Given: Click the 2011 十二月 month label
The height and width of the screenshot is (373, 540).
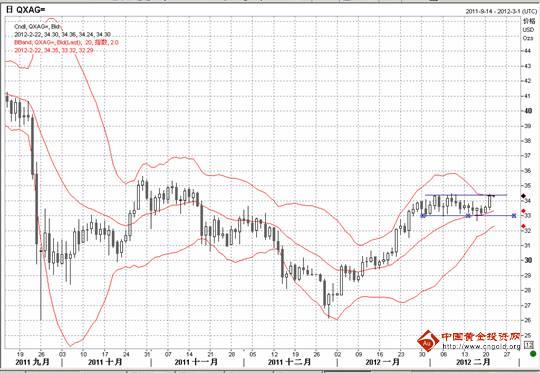Looking at the screenshot, I should (x=289, y=362).
